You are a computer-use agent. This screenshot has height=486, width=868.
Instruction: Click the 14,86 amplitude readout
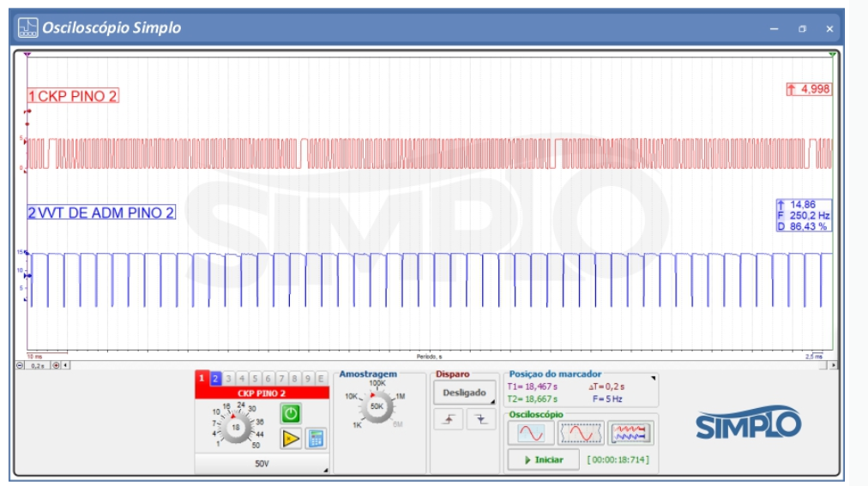[x=798, y=205]
